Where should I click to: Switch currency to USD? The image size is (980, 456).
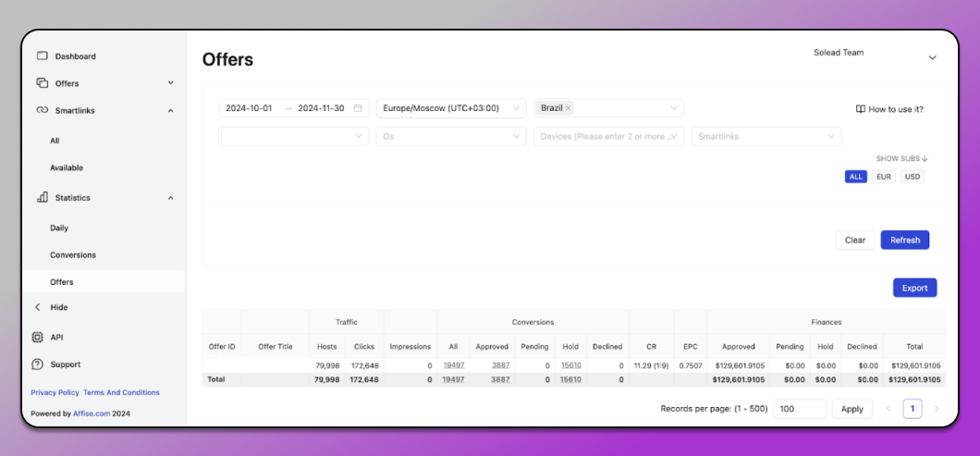tap(913, 177)
